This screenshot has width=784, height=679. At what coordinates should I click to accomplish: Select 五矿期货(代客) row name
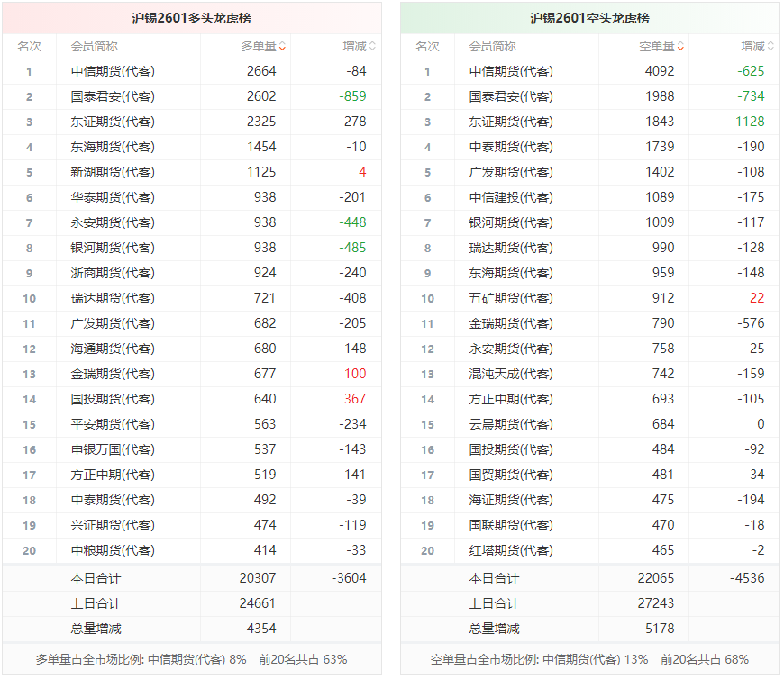coord(511,298)
